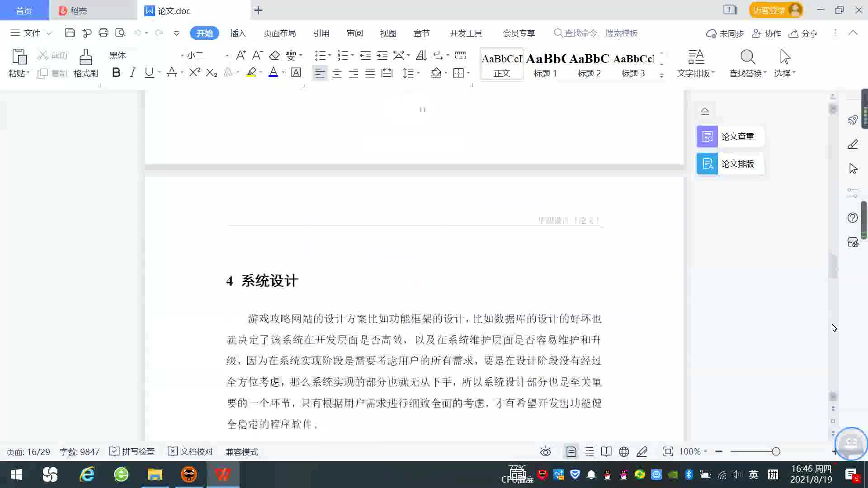Click the 协作 collaborate button
Viewport: 868px width, 488px height.
click(x=767, y=33)
